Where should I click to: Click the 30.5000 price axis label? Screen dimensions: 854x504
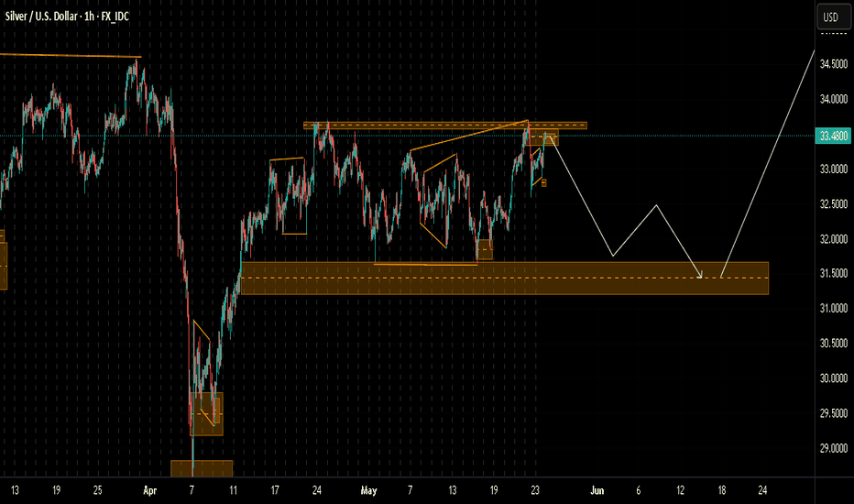(x=833, y=344)
